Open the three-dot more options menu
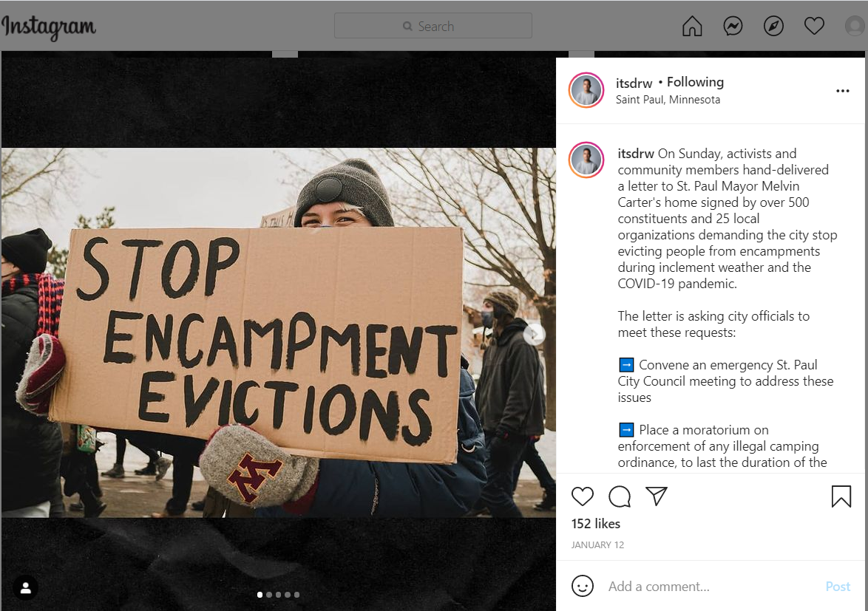 point(843,91)
